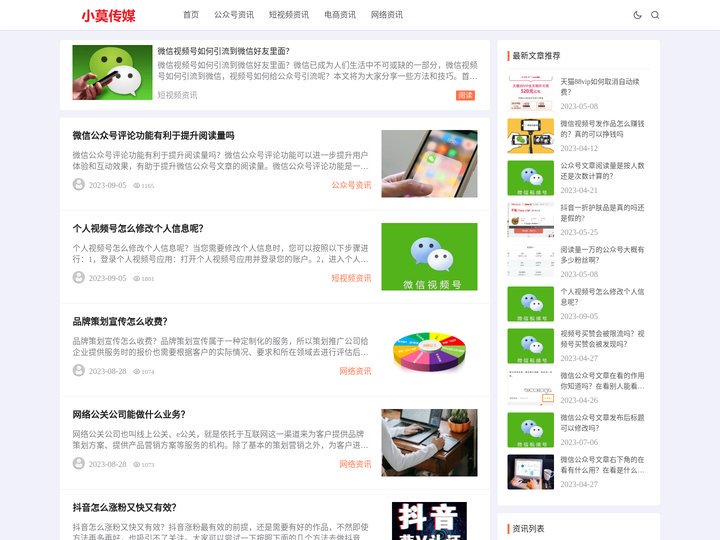
Task: Click the large 微信视频号 green thumbnail
Action: pyautogui.click(x=429, y=257)
